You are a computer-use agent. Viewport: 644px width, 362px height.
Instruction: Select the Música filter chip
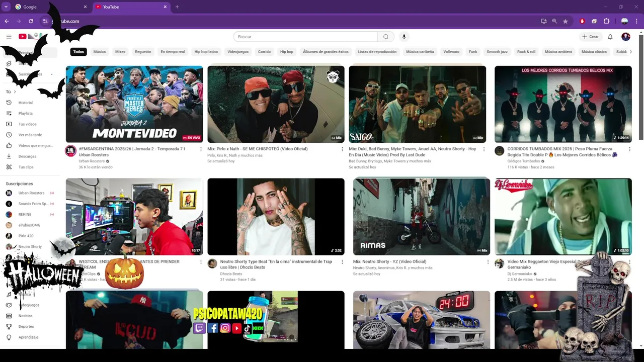(100, 52)
